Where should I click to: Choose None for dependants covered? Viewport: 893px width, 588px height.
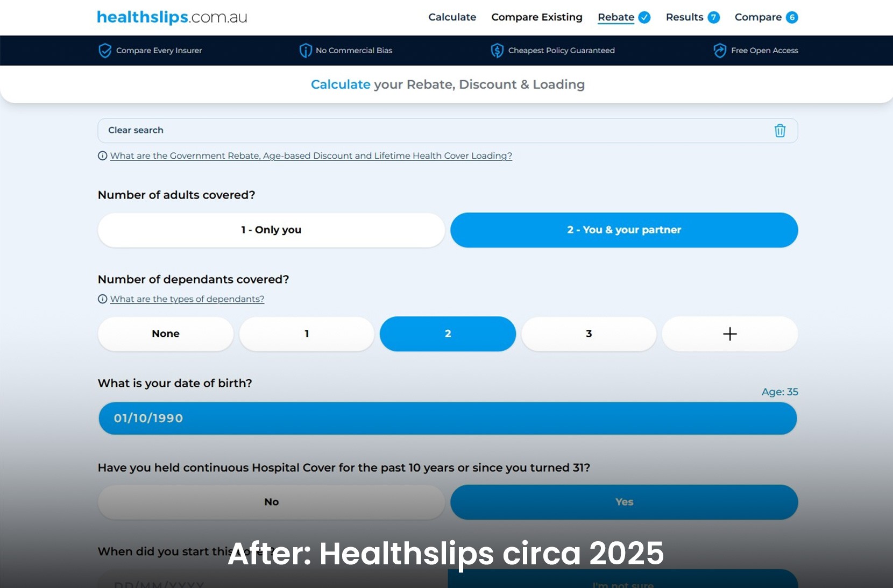[166, 334]
